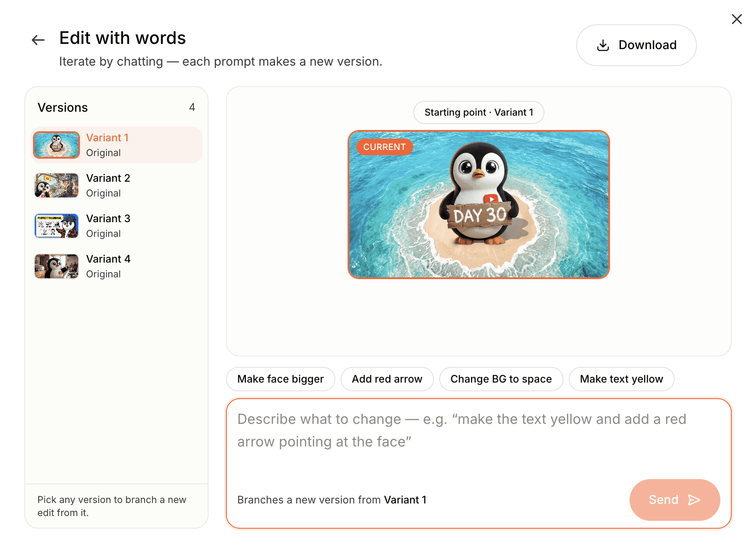
Task: Click the 'Variant 3' label in the versions list
Action: [108, 219]
